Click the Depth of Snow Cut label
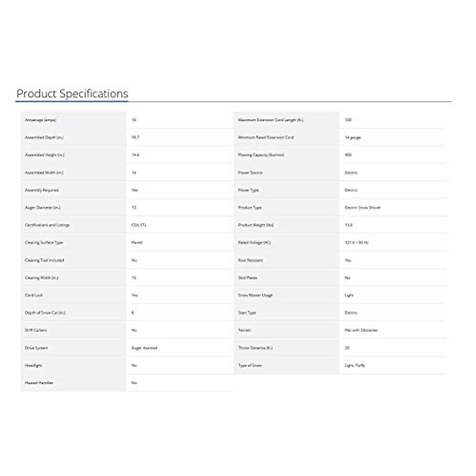Viewport: 476px width, 476px height. (x=45, y=313)
